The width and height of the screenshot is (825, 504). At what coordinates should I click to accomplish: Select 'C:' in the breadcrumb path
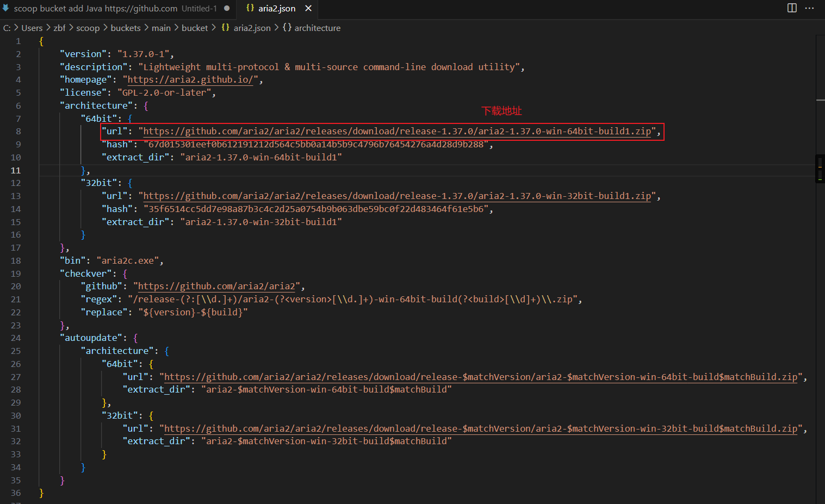coord(7,28)
